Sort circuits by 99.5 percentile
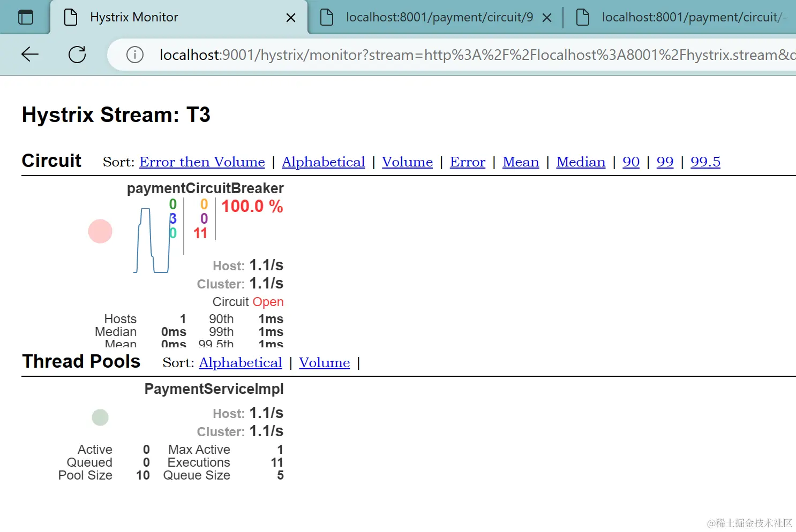The image size is (796, 532). [x=705, y=162]
